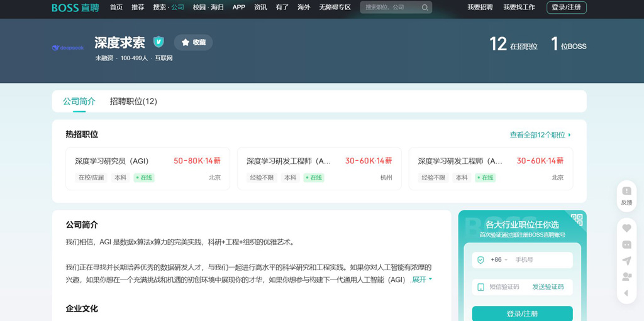Click 1 位BOSS counter
This screenshot has height=321, width=644.
569,43
